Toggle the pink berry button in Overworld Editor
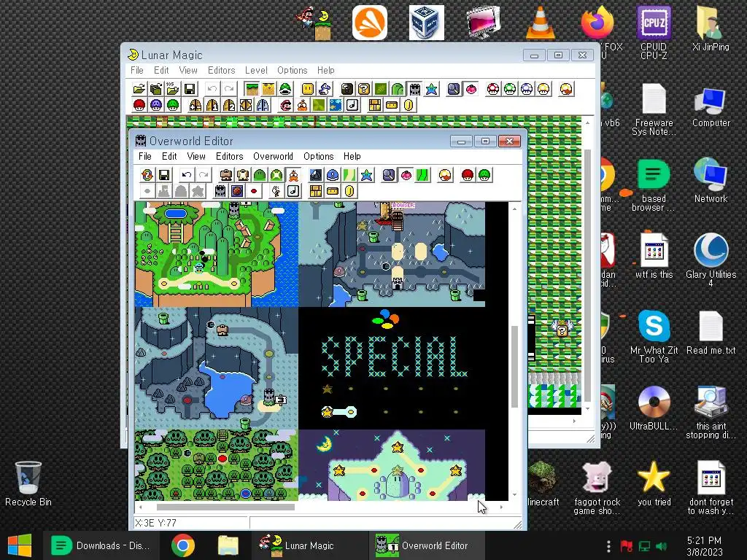The height and width of the screenshot is (560, 747). [406, 175]
